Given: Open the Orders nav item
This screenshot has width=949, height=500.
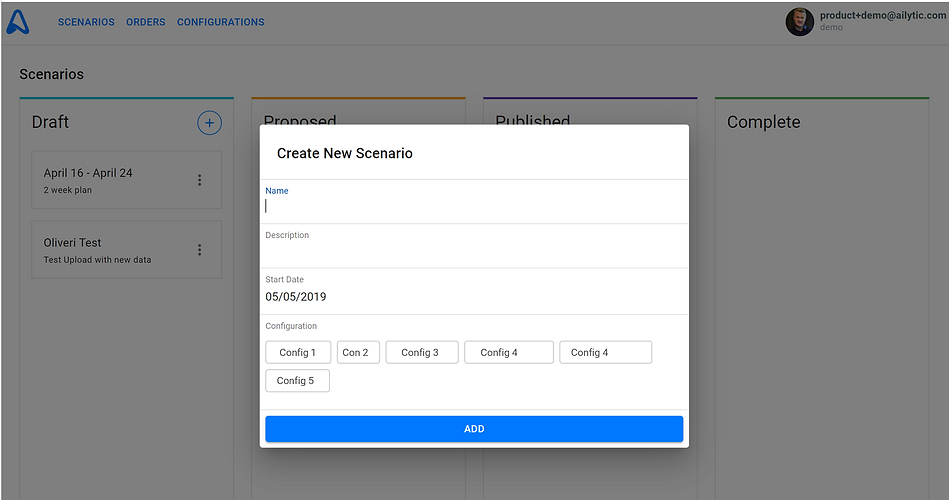Looking at the screenshot, I should 146,22.
